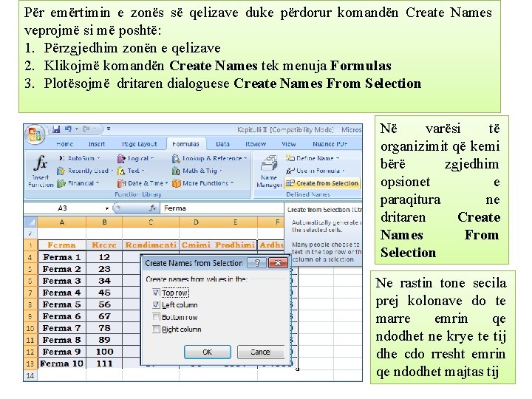Click the Select All corner button
The width and height of the screenshot is (532, 399).
(30, 222)
